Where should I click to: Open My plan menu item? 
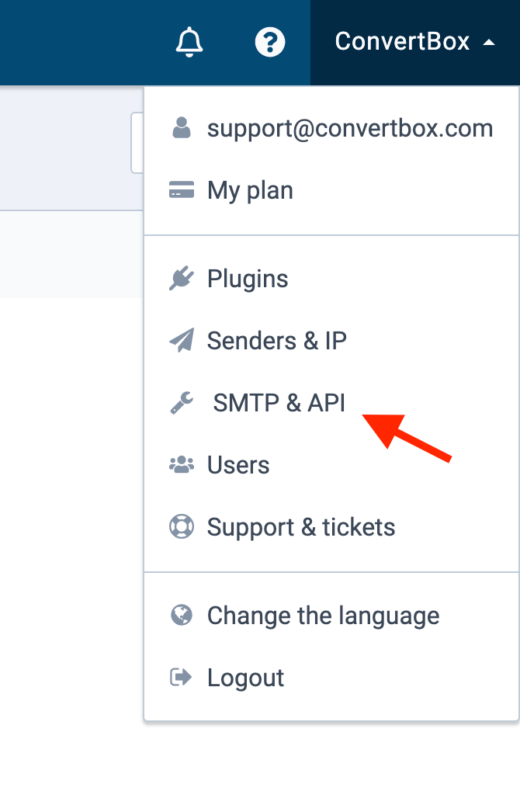(x=331, y=190)
